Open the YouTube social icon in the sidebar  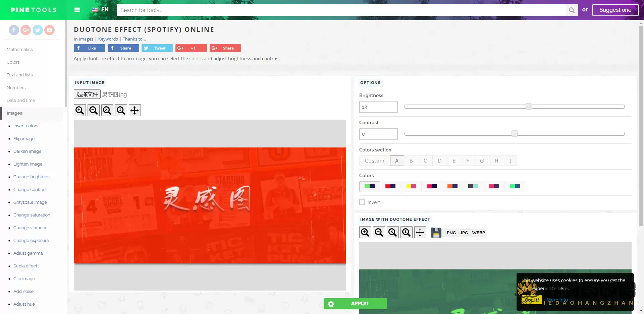50,30
